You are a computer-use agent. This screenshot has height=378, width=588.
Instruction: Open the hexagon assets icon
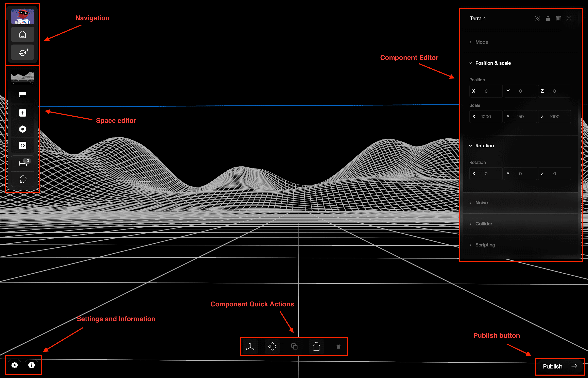[x=23, y=129]
